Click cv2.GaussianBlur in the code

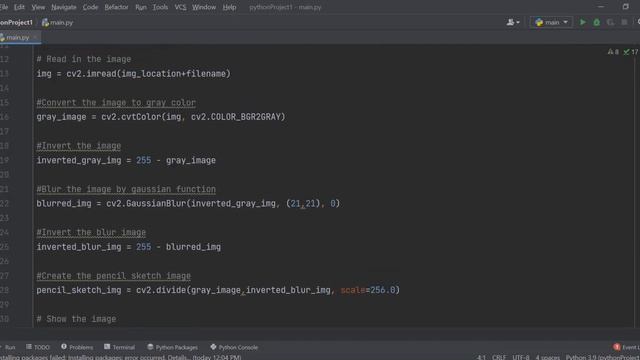click(146, 203)
